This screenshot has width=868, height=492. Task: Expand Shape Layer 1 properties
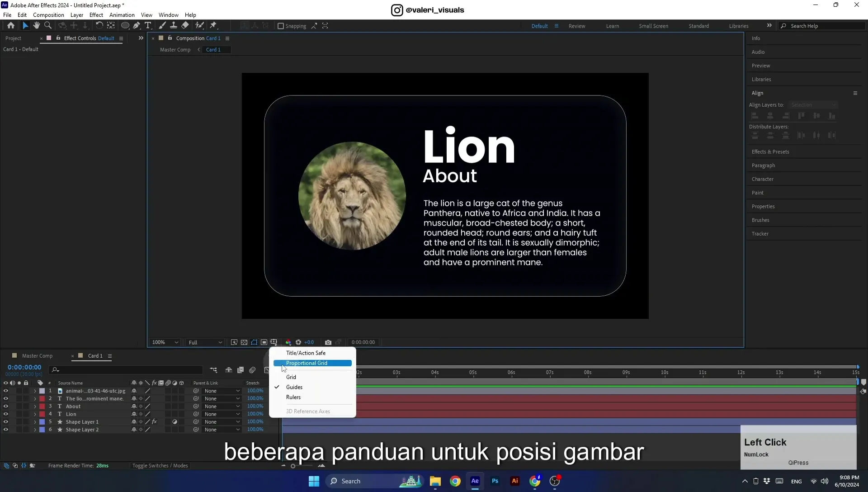(35, 422)
